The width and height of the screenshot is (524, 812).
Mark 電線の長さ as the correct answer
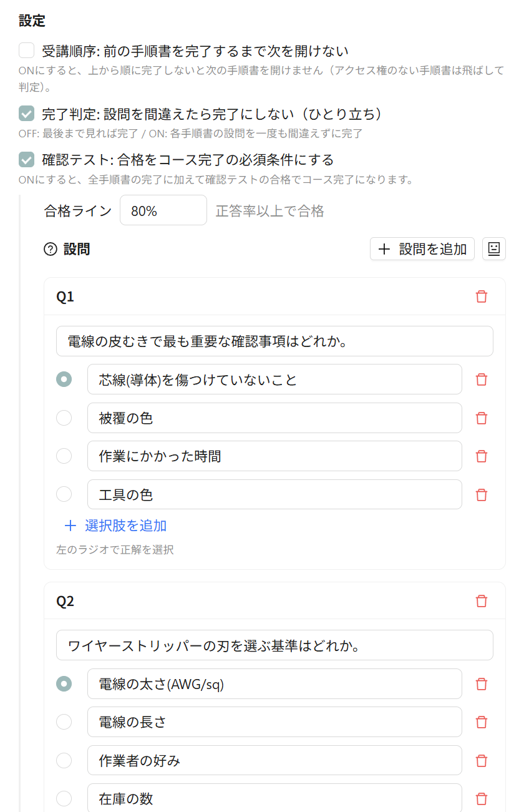(x=64, y=722)
